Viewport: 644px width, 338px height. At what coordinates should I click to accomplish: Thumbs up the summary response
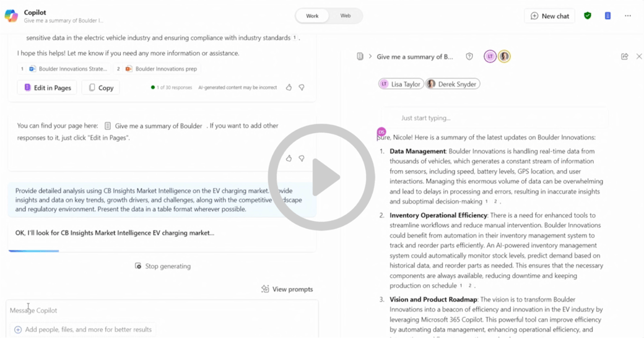click(289, 87)
